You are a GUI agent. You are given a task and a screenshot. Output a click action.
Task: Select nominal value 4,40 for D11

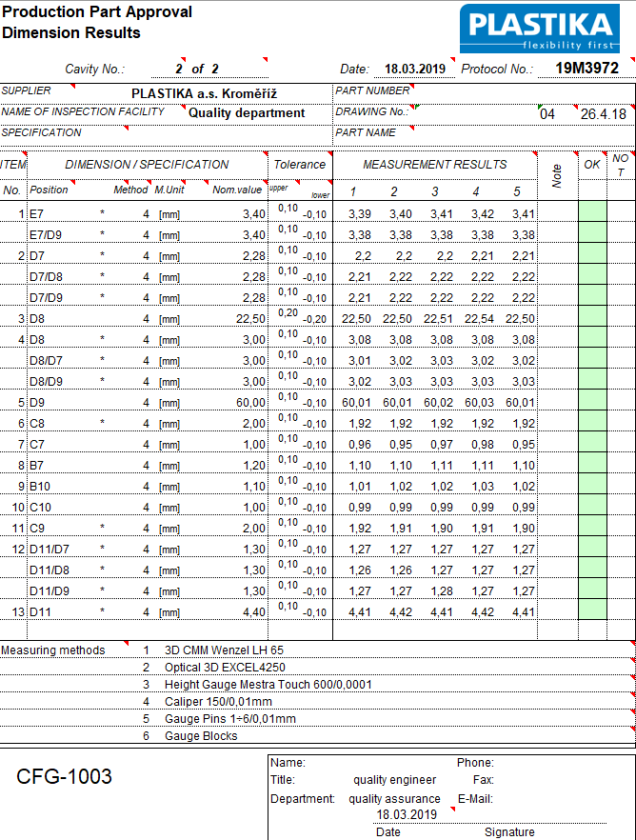tap(254, 611)
